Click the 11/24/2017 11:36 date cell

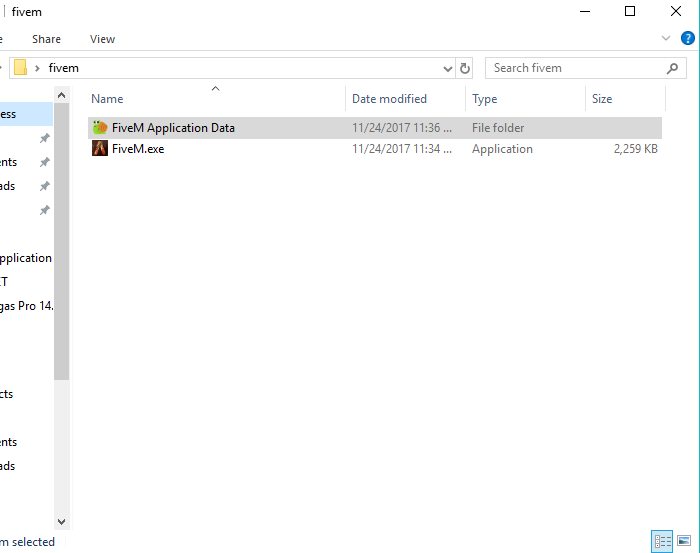(402, 128)
